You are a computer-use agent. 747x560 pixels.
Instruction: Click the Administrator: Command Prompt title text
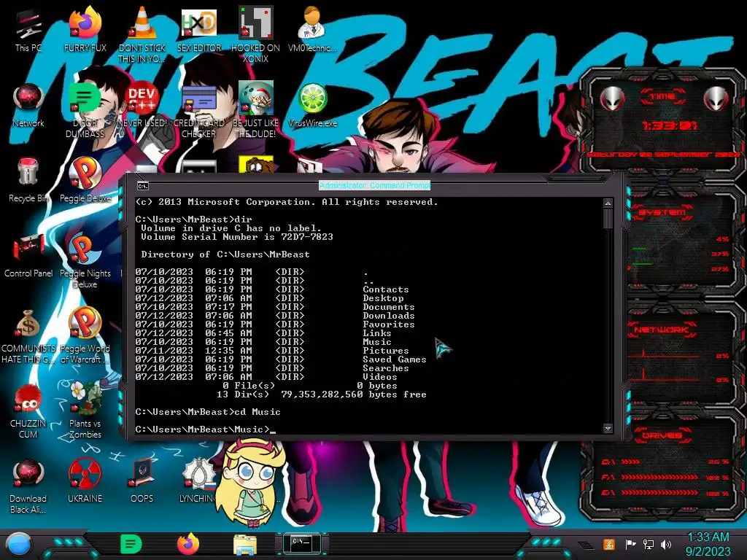coord(374,185)
